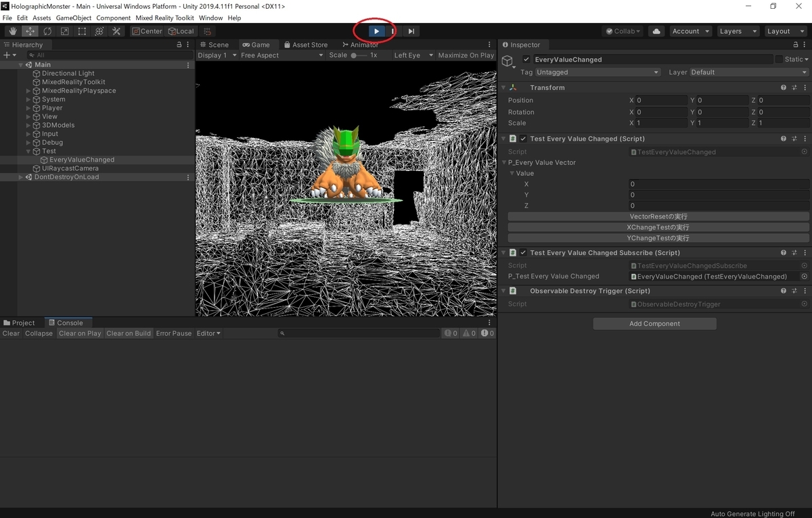Toggle Error Pause in the Console
This screenshot has width=812, height=518.
174,333
